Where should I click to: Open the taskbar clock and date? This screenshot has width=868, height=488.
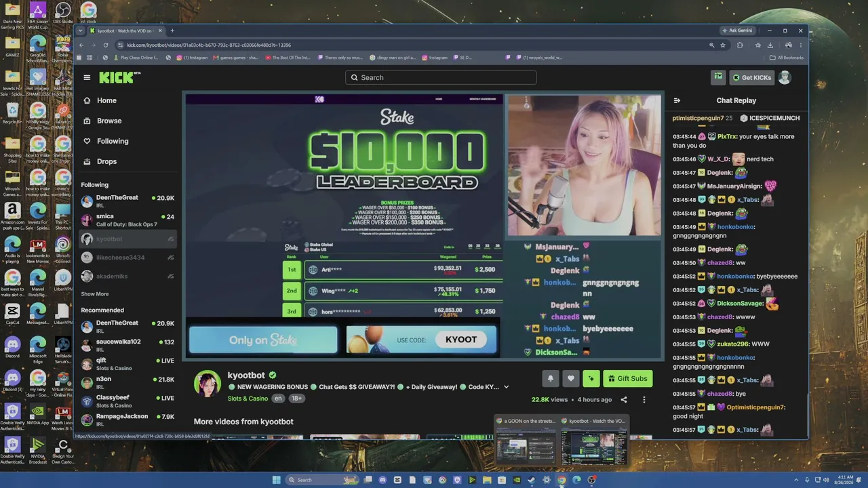point(844,480)
